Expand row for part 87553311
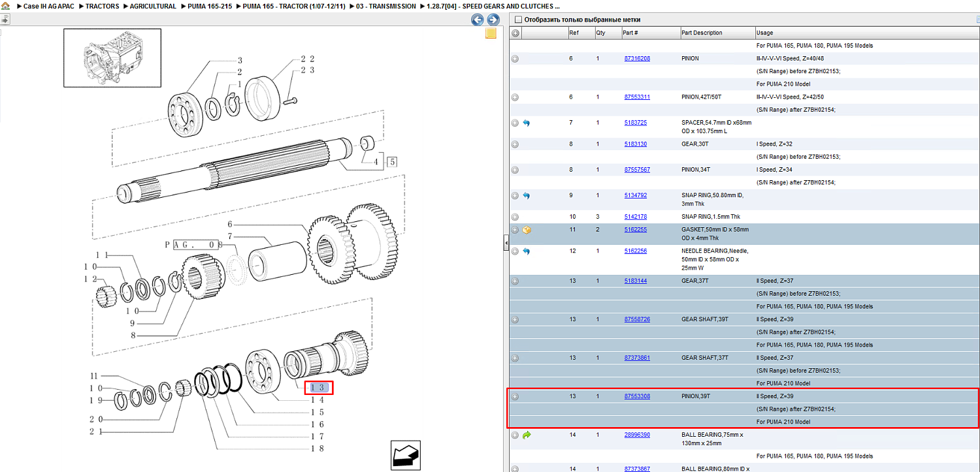The width and height of the screenshot is (980, 472). (515, 97)
